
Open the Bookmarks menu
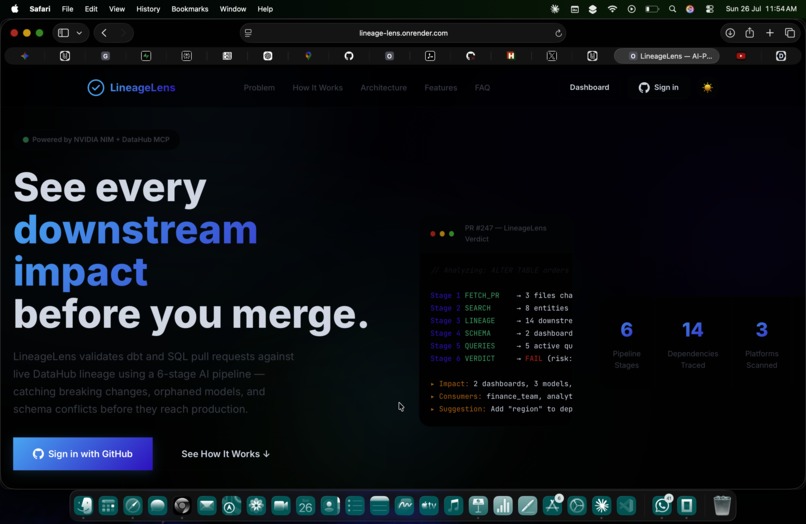point(190,9)
